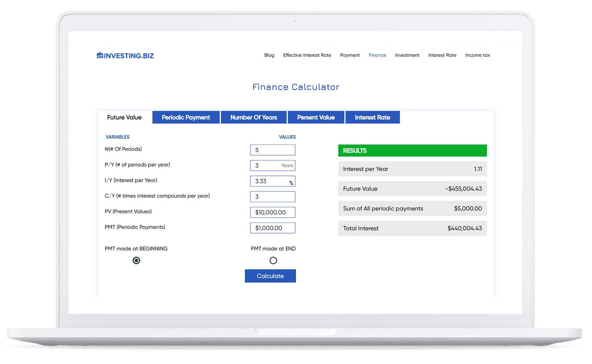The width and height of the screenshot is (592, 364).
Task: Select PMT made at BEGINNING radio button
Action: click(136, 261)
